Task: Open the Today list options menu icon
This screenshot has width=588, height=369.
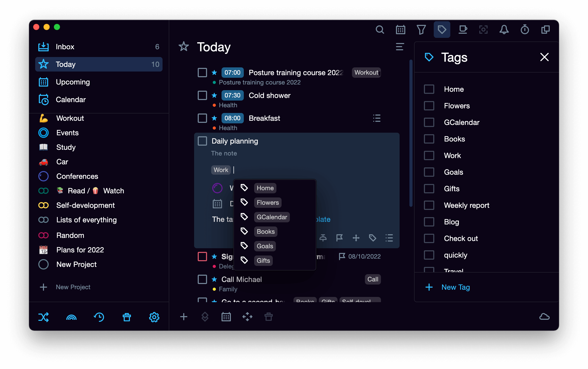Action: coord(400,47)
